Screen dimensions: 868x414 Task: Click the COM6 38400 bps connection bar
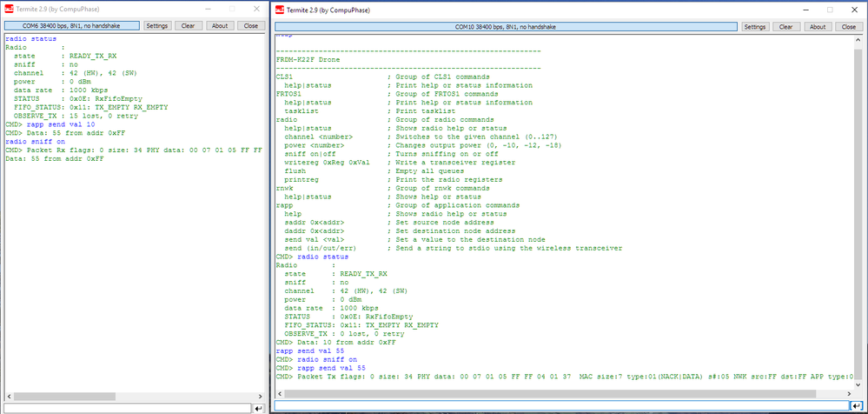point(71,25)
